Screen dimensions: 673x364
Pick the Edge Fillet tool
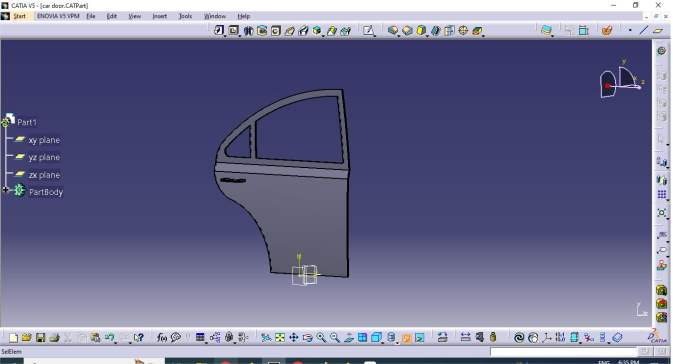coord(393,30)
